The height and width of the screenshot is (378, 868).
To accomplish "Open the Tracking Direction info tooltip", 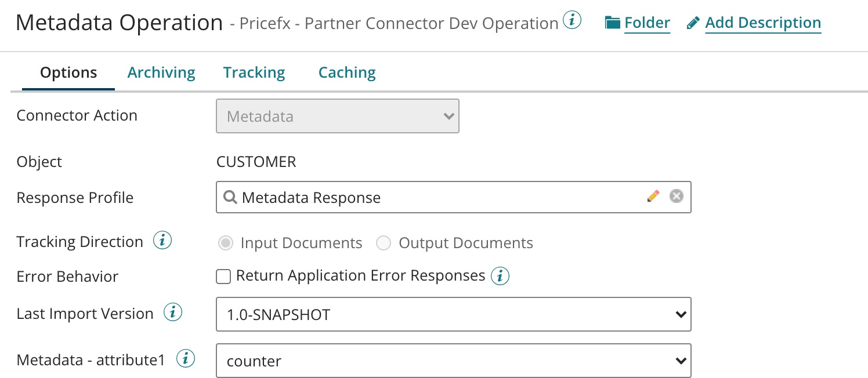I will (x=162, y=241).
